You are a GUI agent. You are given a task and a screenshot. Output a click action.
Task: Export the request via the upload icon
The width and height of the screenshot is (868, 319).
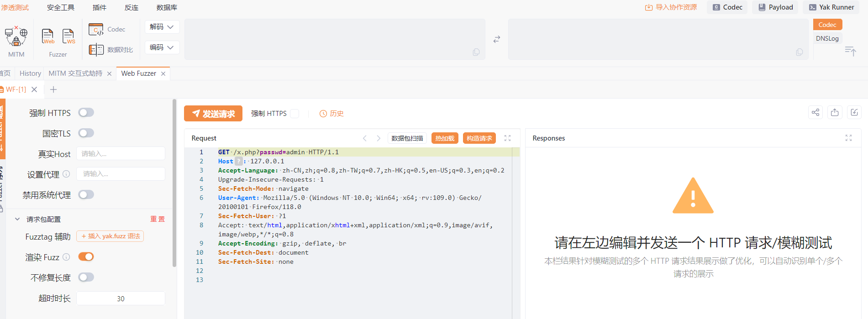coord(835,112)
